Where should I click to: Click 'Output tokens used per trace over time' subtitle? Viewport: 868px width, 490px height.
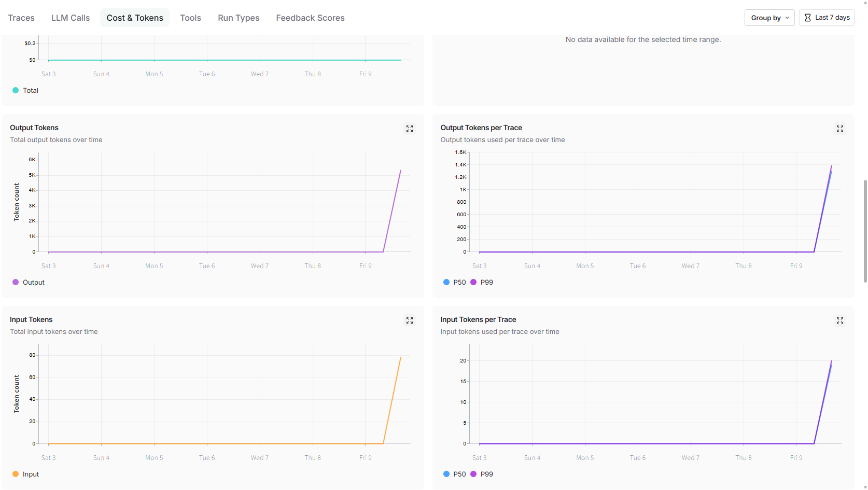[x=502, y=139]
